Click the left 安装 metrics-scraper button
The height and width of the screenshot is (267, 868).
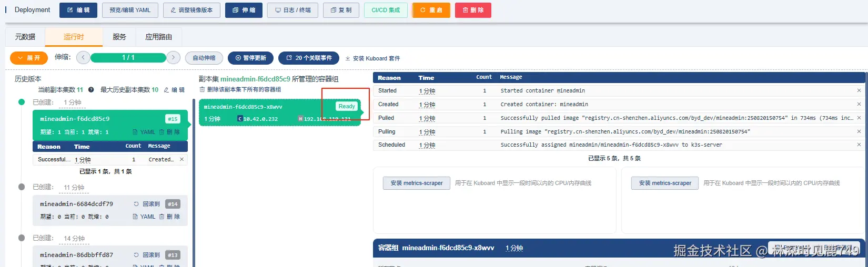[417, 183]
